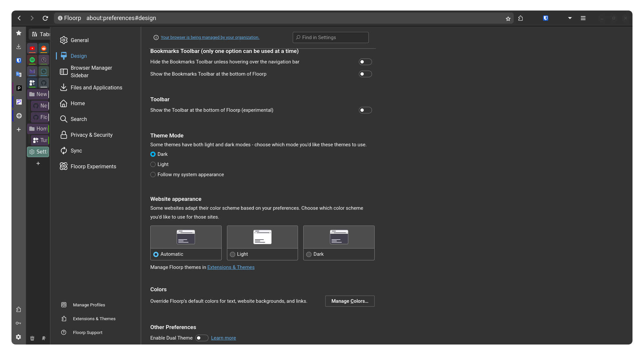Select Dark website appearance
The width and height of the screenshot is (644, 357).
[309, 254]
